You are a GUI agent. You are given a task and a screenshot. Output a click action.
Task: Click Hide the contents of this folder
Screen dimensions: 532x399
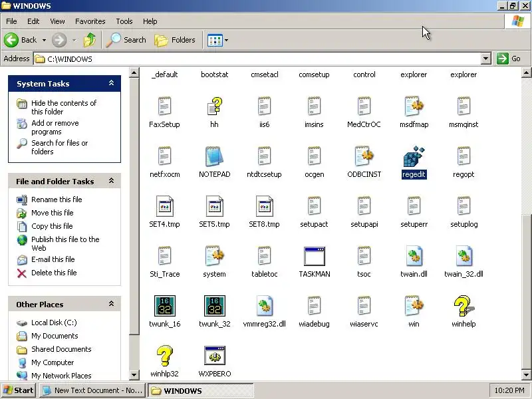point(64,107)
